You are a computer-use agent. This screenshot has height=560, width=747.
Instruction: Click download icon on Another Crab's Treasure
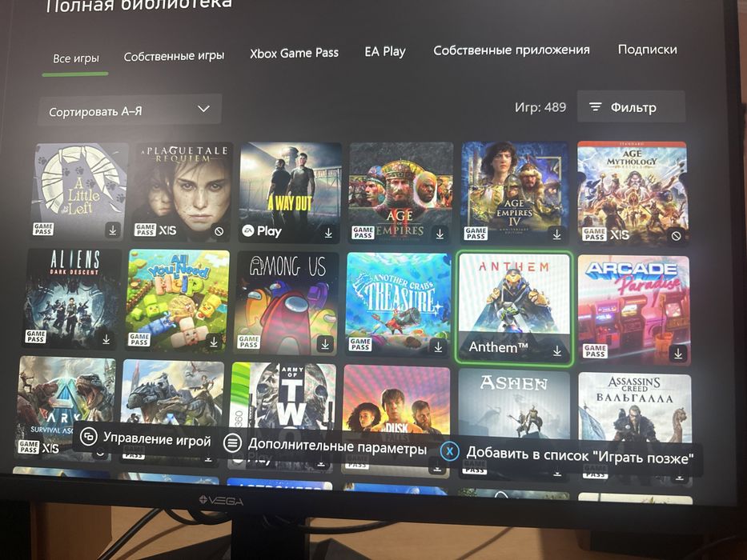pyautogui.click(x=438, y=346)
